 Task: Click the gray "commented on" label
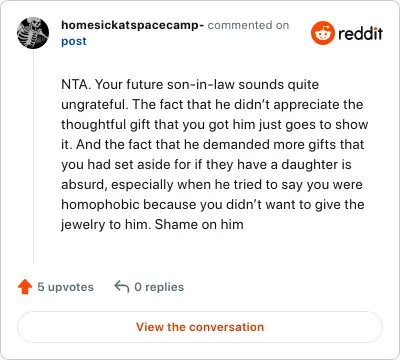click(248, 25)
